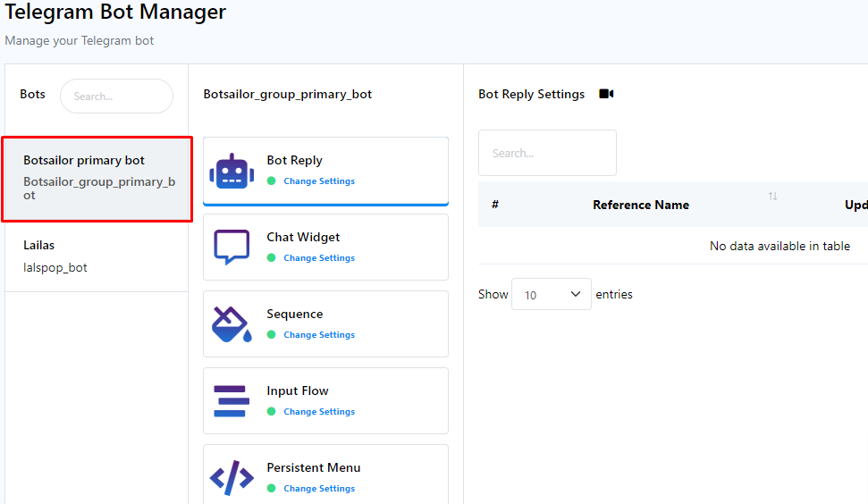
Task: Open Change Settings under Chat Widget
Action: (x=319, y=258)
